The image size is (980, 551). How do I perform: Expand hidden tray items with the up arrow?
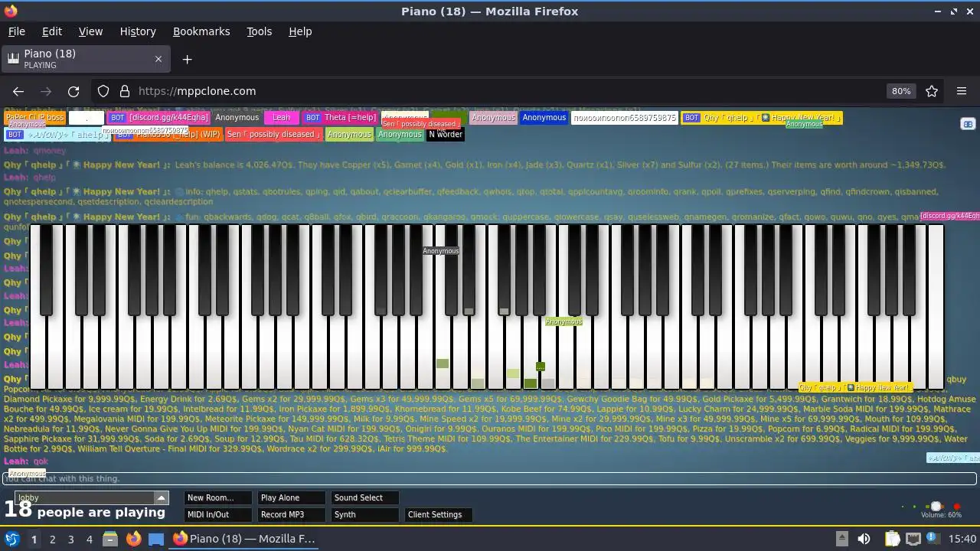coord(841,539)
